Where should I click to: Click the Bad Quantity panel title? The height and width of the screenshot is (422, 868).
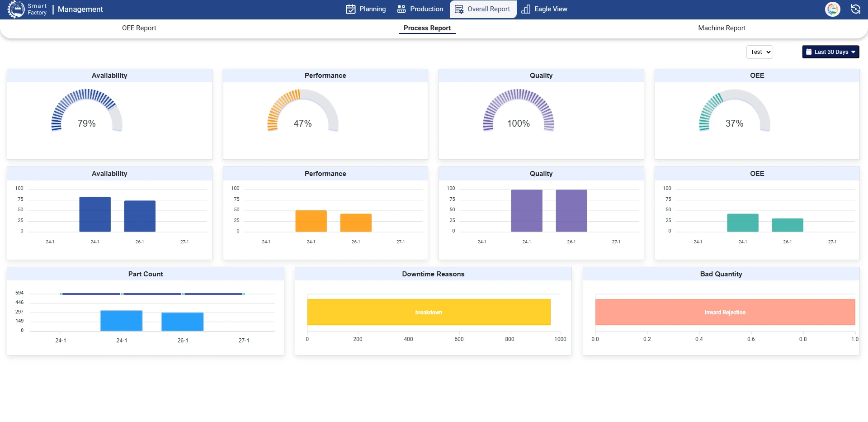point(721,274)
